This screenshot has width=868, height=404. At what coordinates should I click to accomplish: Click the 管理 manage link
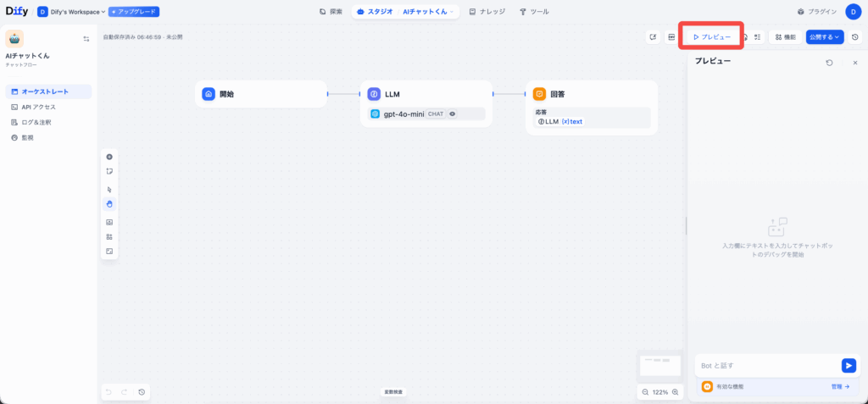(x=839, y=386)
